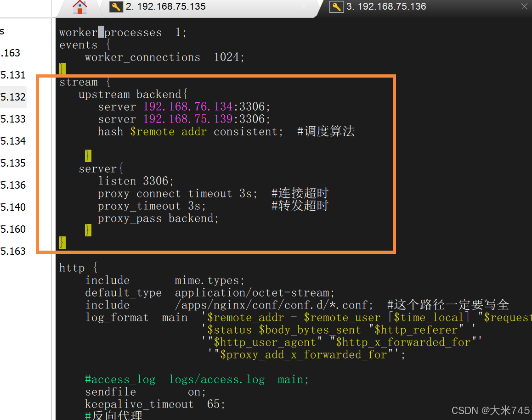Select the session ending in .163 near the sidebar top
The height and width of the screenshot is (420, 532).
click(11, 53)
